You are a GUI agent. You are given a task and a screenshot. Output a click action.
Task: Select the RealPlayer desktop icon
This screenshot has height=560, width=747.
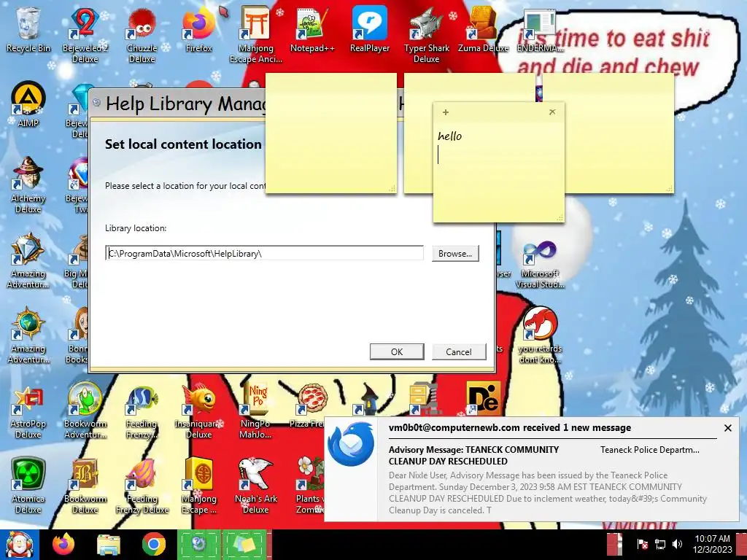(370, 30)
